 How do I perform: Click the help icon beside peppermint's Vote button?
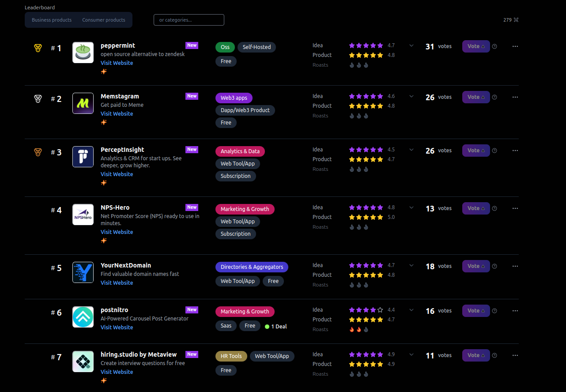pos(494,46)
